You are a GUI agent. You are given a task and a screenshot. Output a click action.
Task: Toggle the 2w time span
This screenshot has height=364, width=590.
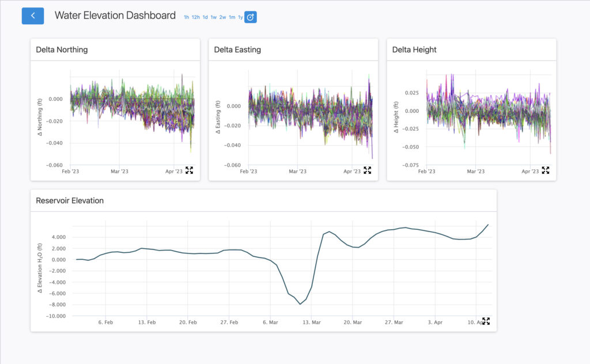point(222,17)
